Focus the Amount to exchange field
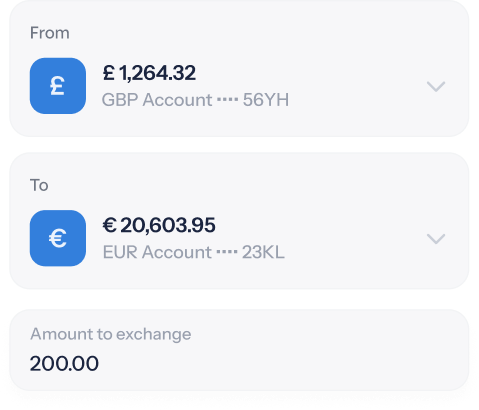The image size is (479, 410). click(239, 350)
